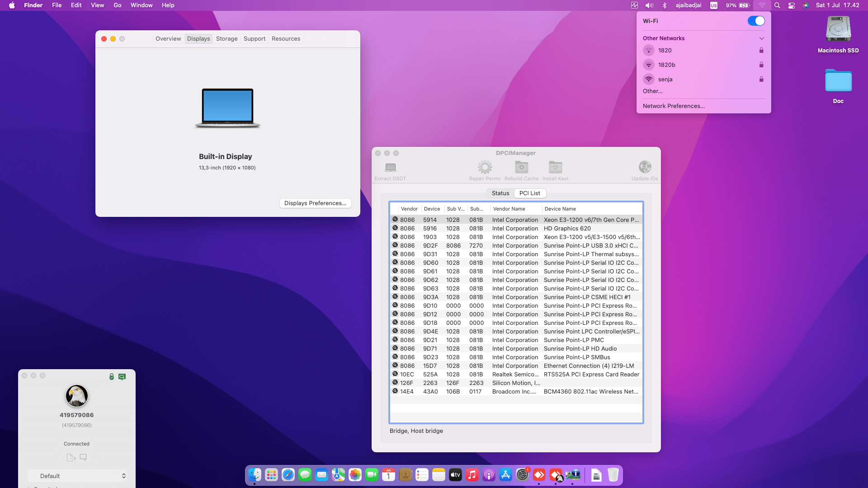Click Displays Preferences button

pos(315,203)
